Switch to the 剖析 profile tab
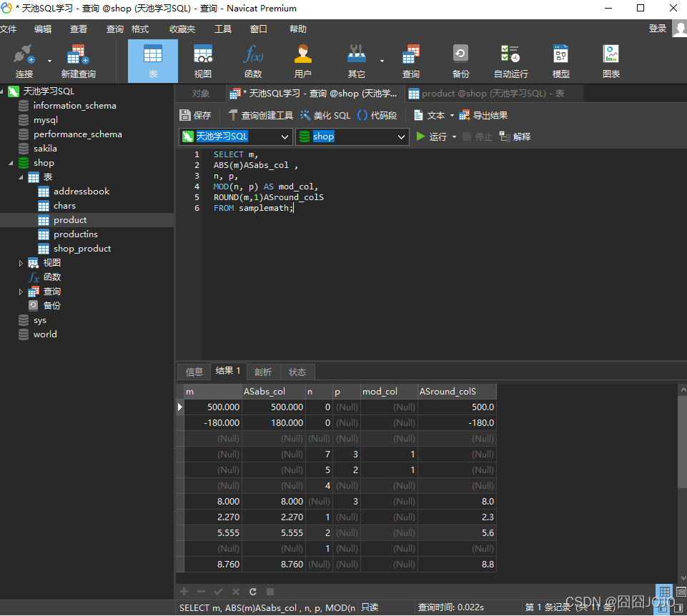This screenshot has height=616, width=687. coord(263,372)
